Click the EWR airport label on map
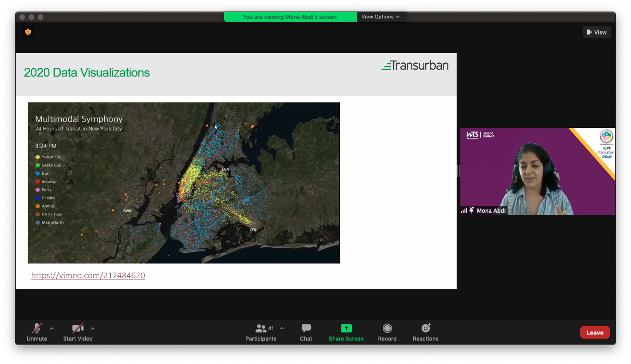The image size is (631, 364). pos(127,210)
